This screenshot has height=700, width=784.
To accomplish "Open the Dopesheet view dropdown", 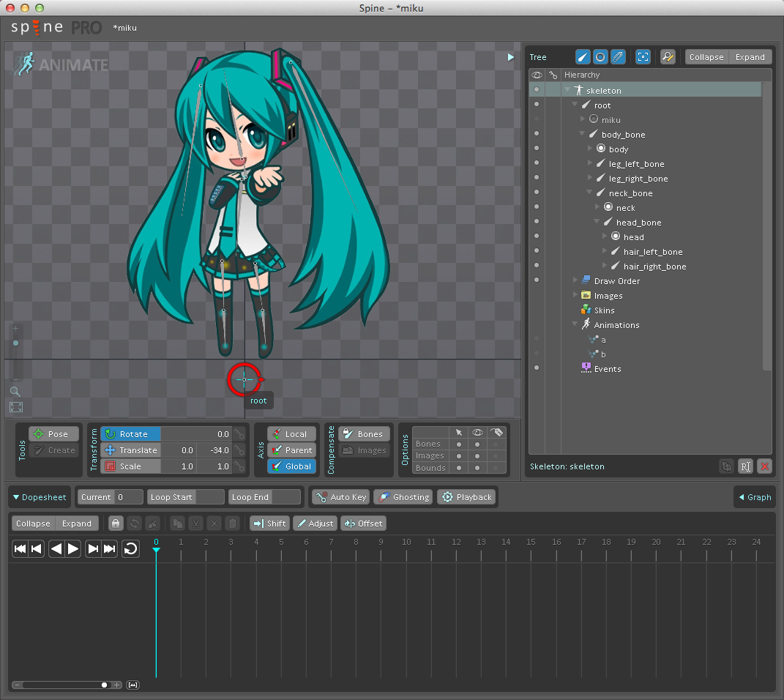I will 40,497.
